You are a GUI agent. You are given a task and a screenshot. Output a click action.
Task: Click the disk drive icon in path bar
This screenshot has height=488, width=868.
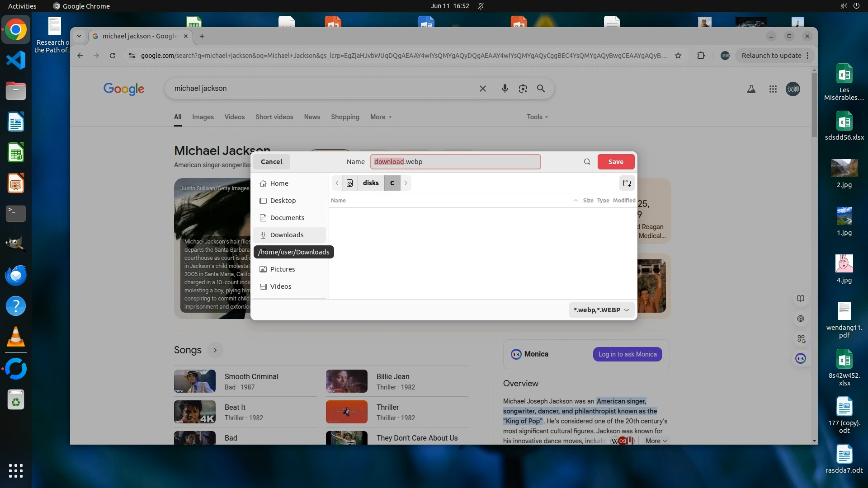[x=349, y=183]
